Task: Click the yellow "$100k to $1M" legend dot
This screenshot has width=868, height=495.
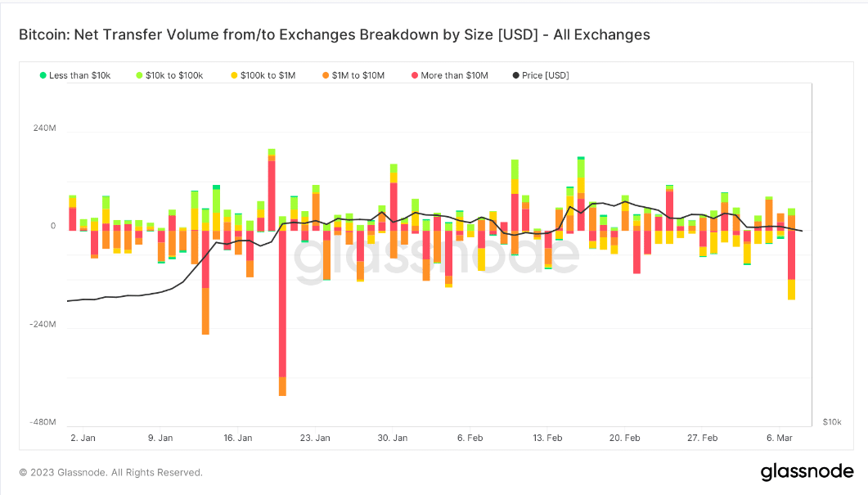Action: (233, 75)
